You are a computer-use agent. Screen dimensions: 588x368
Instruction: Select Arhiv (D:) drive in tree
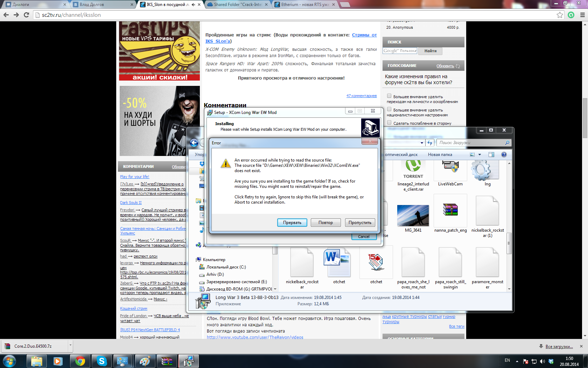pos(215,274)
